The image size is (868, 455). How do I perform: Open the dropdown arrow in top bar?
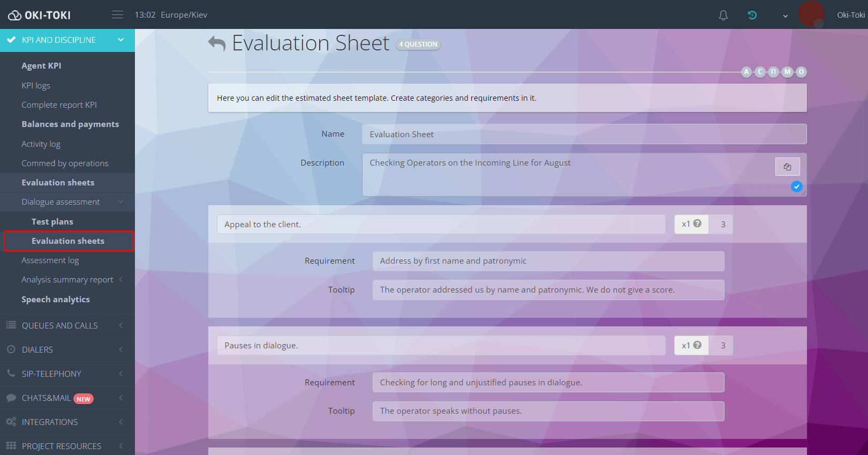(785, 16)
